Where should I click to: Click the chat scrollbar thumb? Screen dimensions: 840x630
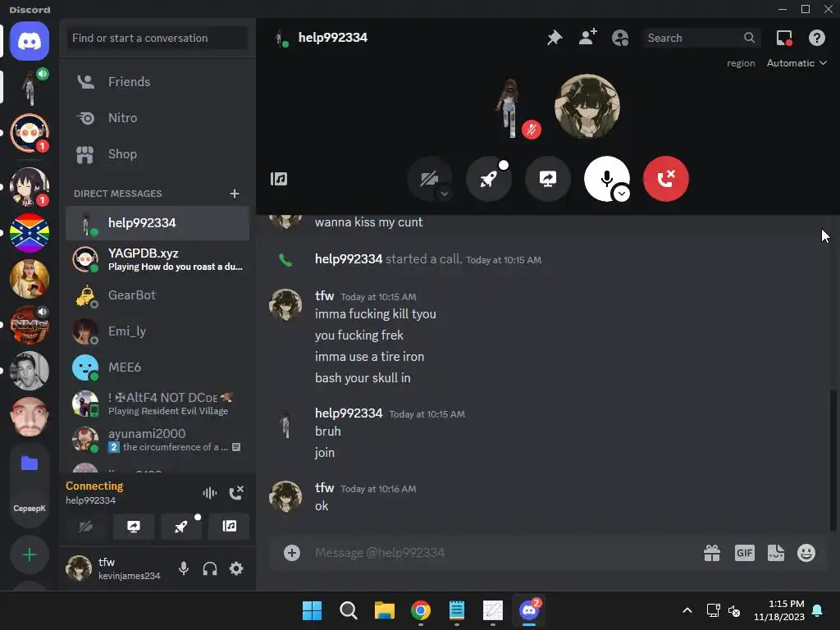point(833,459)
